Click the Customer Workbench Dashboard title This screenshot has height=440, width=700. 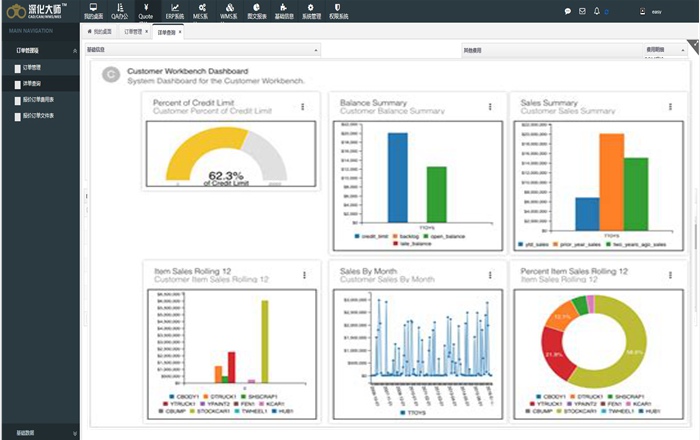[188, 71]
